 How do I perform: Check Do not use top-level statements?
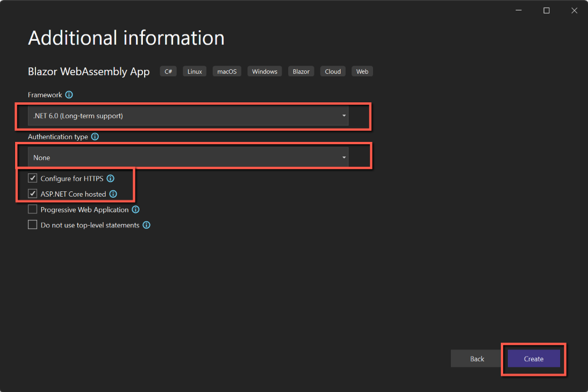point(33,225)
